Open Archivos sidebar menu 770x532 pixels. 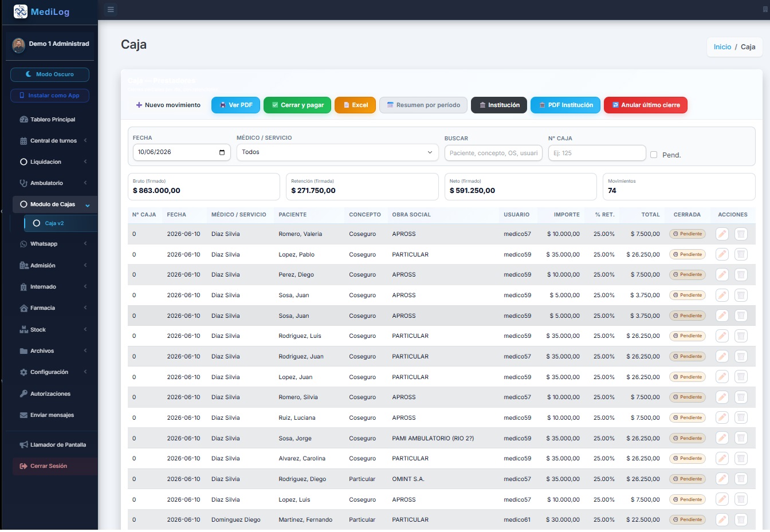(x=54, y=351)
